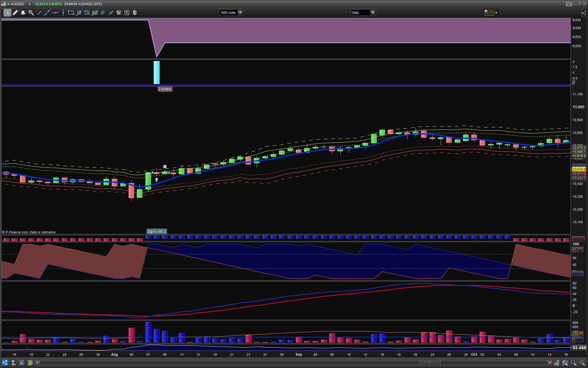This screenshot has height=368, width=588.
Task: Click the horizontal scrollbar left arrow
Action: point(37,363)
